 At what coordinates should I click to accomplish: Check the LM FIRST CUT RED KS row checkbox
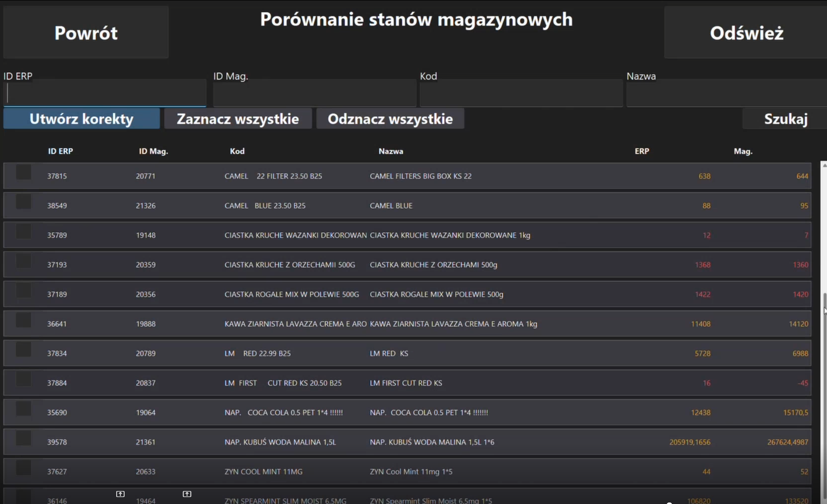(23, 379)
